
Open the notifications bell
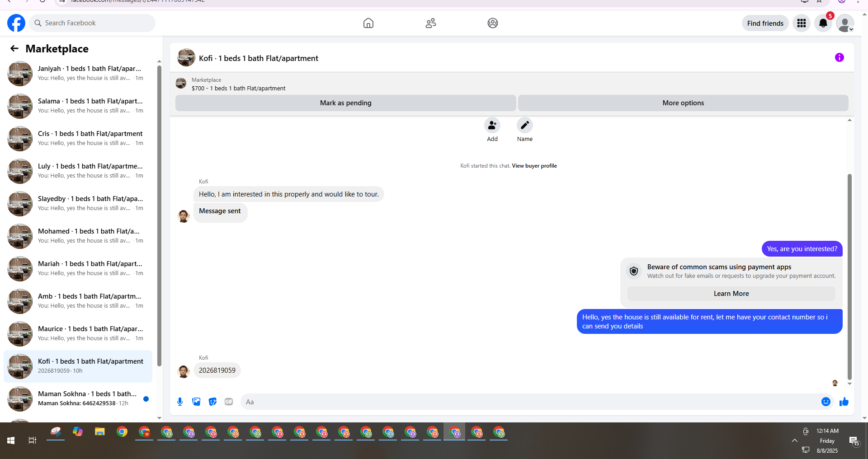click(x=823, y=23)
